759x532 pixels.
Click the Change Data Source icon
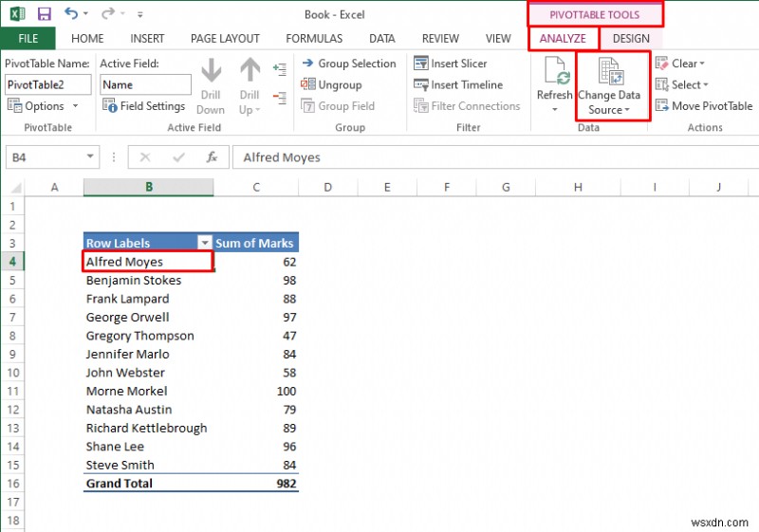(610, 70)
